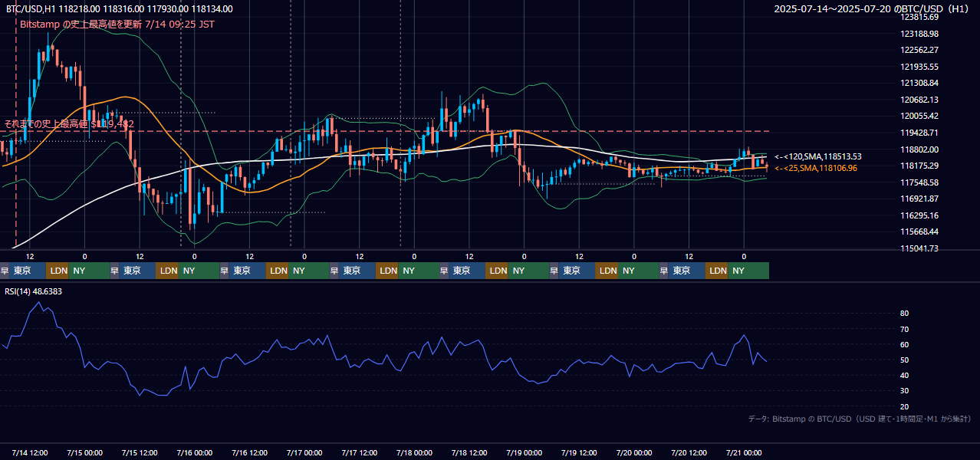Viewport: 980px width, 460px height.
Task: Select the 'Bitstamp の史上最高値を更新 7/14 09:25 JST' annotation
Action: (x=117, y=24)
